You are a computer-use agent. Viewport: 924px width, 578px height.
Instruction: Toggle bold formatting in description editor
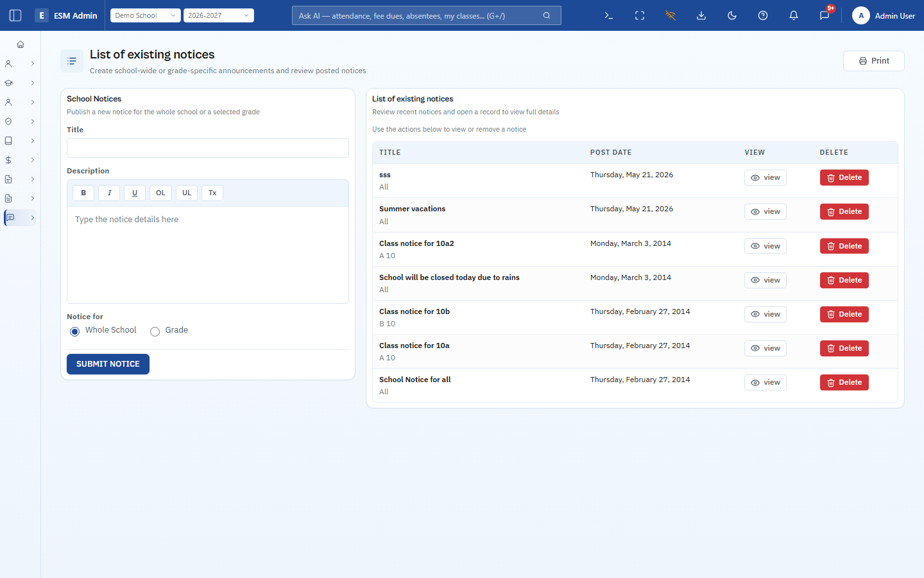pyautogui.click(x=83, y=193)
